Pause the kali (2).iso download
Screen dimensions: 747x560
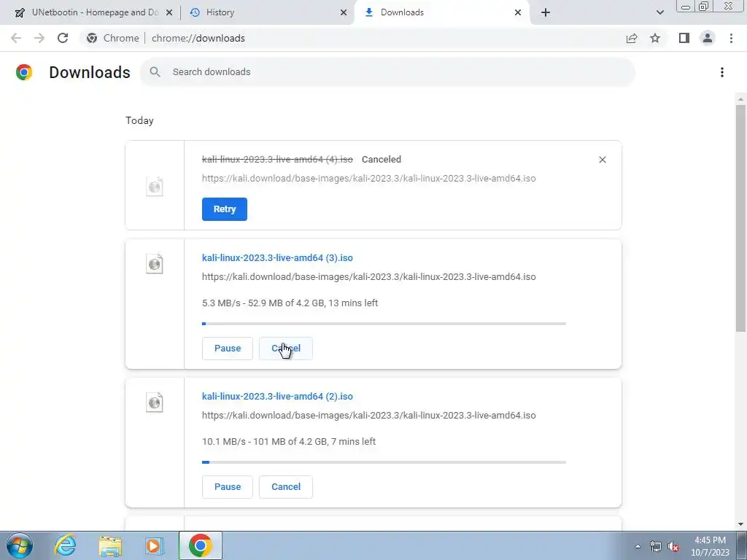[x=228, y=486]
